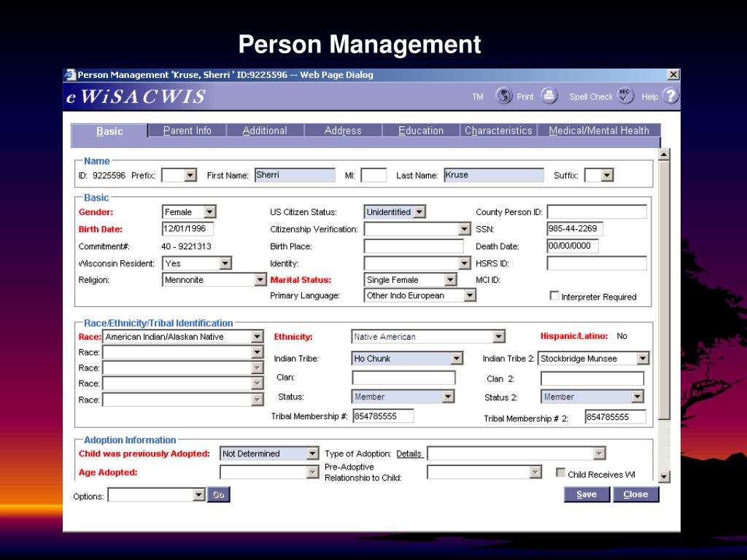Screen dimensions: 747x560
Task: Select the Characteristics tab
Action: coord(499,131)
